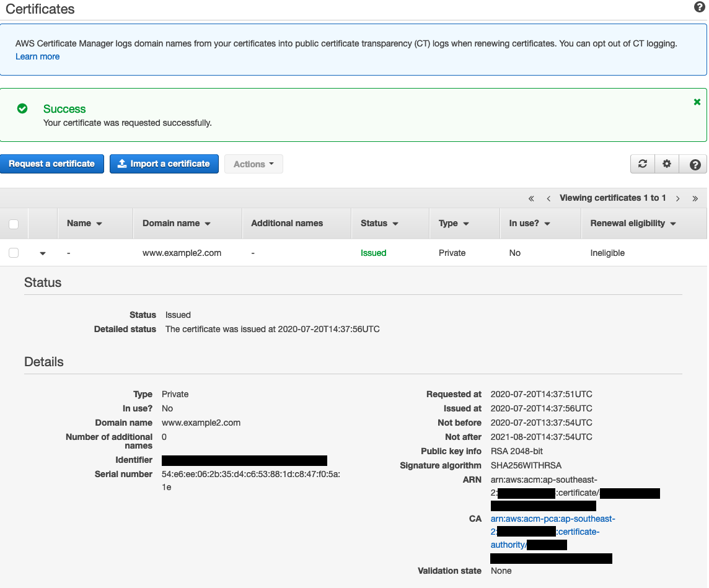Expand the www.example2.com certificate row

point(42,253)
